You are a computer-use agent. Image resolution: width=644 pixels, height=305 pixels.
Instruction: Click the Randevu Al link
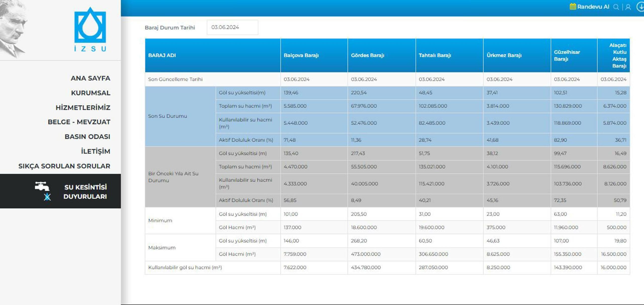click(x=593, y=7)
